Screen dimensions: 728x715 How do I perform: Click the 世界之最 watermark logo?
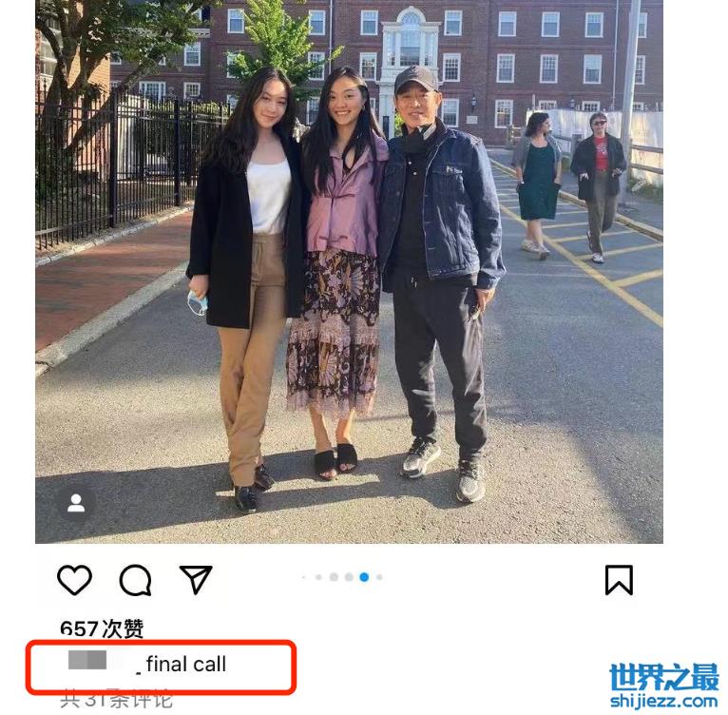(x=664, y=677)
